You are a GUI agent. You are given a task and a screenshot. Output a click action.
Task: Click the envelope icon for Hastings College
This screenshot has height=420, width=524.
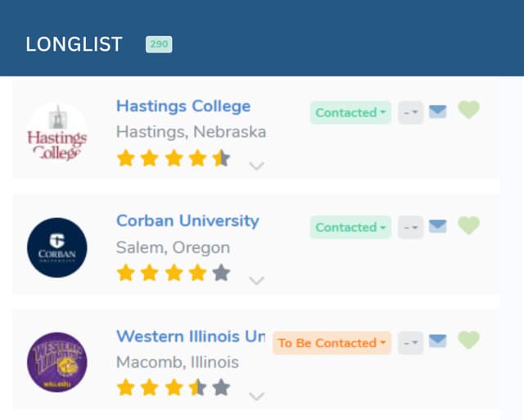point(438,112)
